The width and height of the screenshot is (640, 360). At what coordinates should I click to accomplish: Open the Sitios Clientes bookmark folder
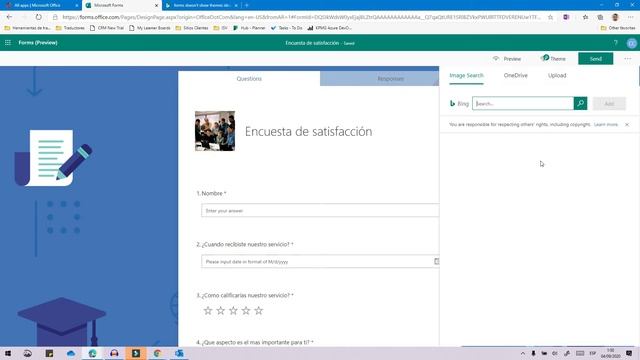(192, 28)
